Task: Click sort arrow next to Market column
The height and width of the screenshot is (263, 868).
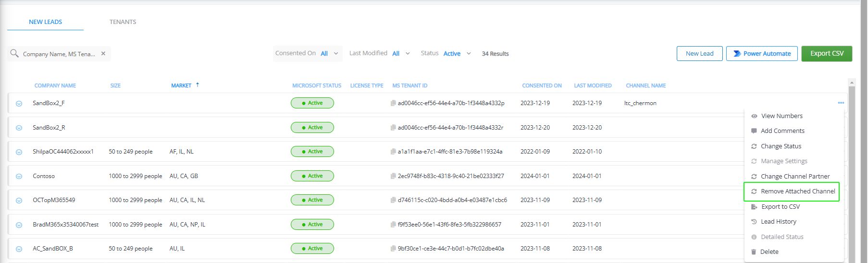Action: pos(198,85)
